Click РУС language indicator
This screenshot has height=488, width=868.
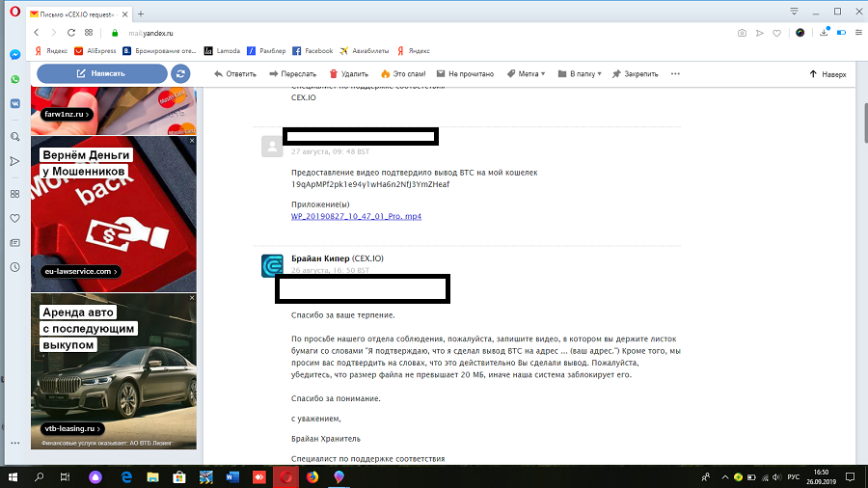[x=794, y=477]
